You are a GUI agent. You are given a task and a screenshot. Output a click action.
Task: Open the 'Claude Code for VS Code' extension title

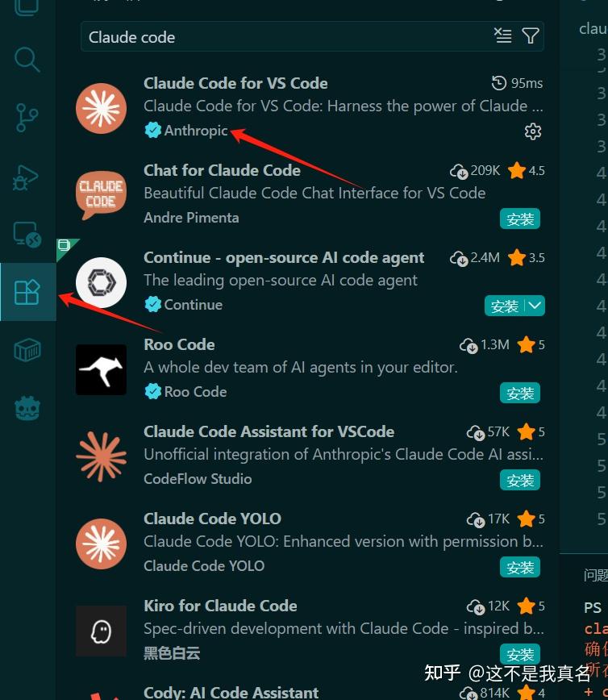(235, 83)
